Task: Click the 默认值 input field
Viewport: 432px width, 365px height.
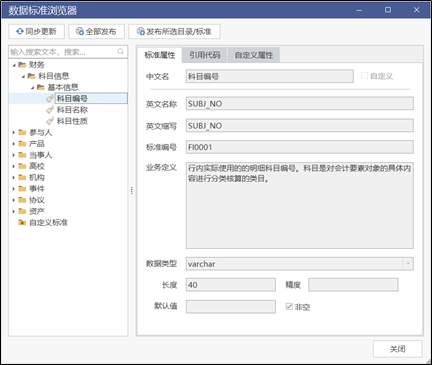Action: coord(231,307)
